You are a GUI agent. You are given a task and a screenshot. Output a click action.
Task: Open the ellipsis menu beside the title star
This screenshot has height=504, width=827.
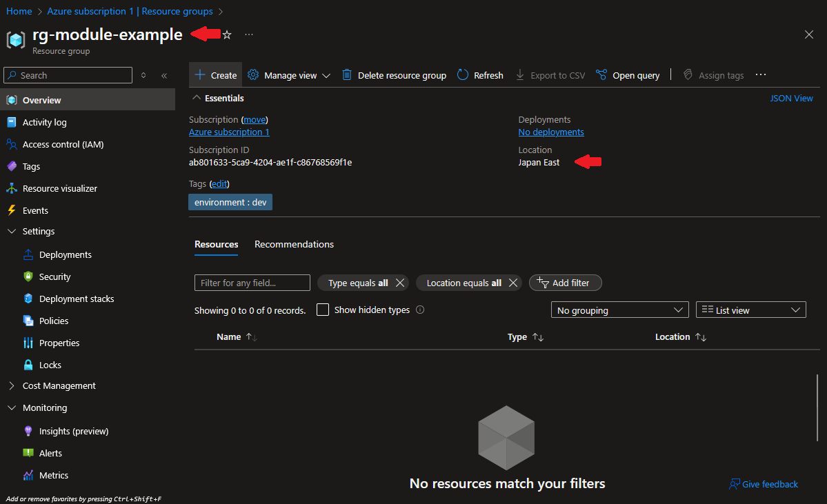point(249,34)
